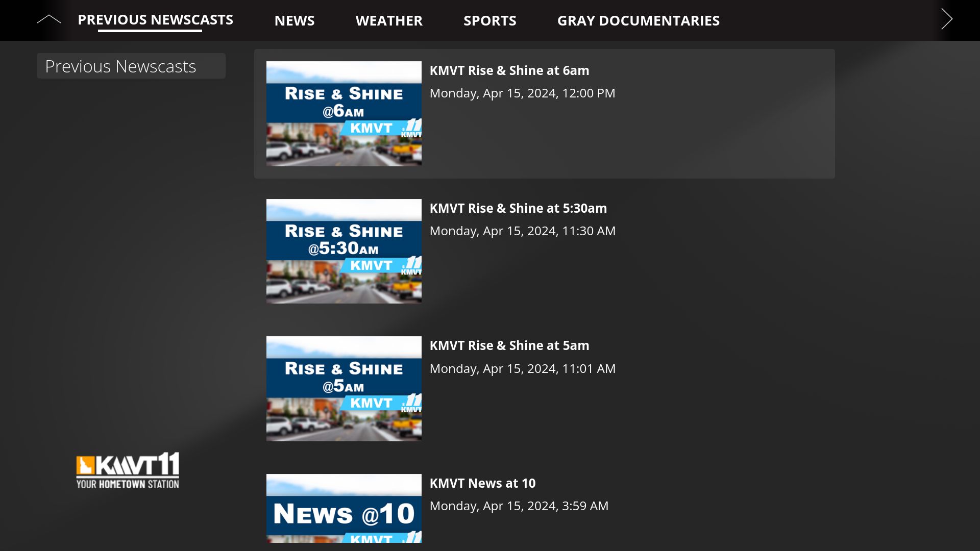Open the SPORTS section
The width and height of the screenshot is (980, 551).
click(x=490, y=20)
